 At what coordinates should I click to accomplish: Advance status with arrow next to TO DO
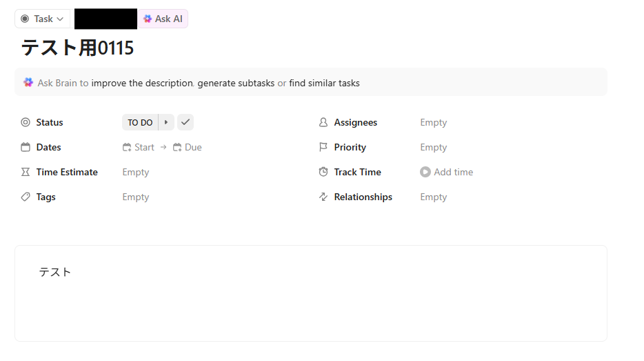tap(166, 122)
